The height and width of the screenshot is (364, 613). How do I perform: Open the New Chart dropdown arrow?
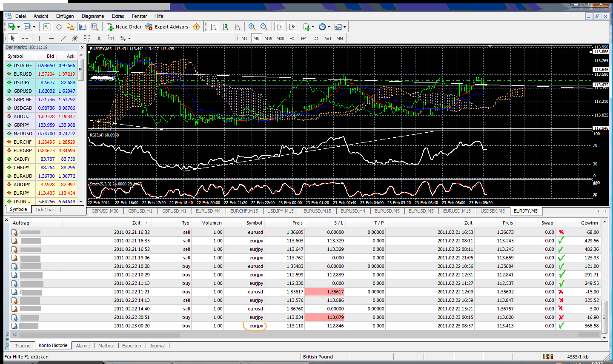pos(313,26)
